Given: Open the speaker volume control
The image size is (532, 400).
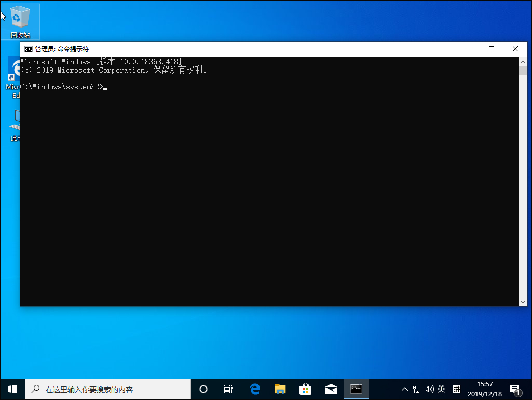Looking at the screenshot, I should click(430, 389).
